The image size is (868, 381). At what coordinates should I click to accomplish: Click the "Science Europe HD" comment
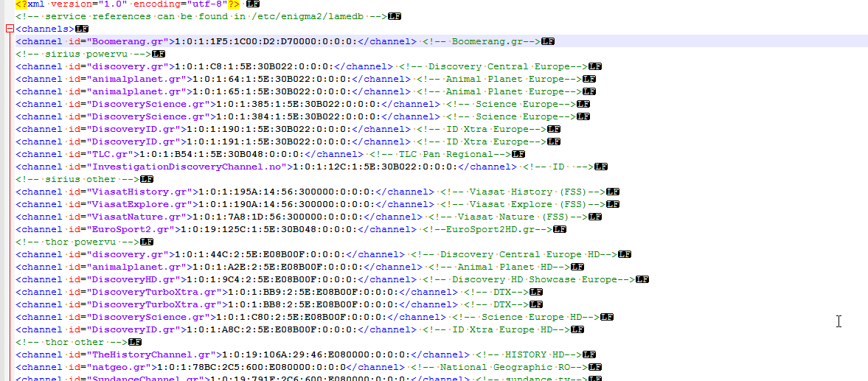(x=525, y=317)
